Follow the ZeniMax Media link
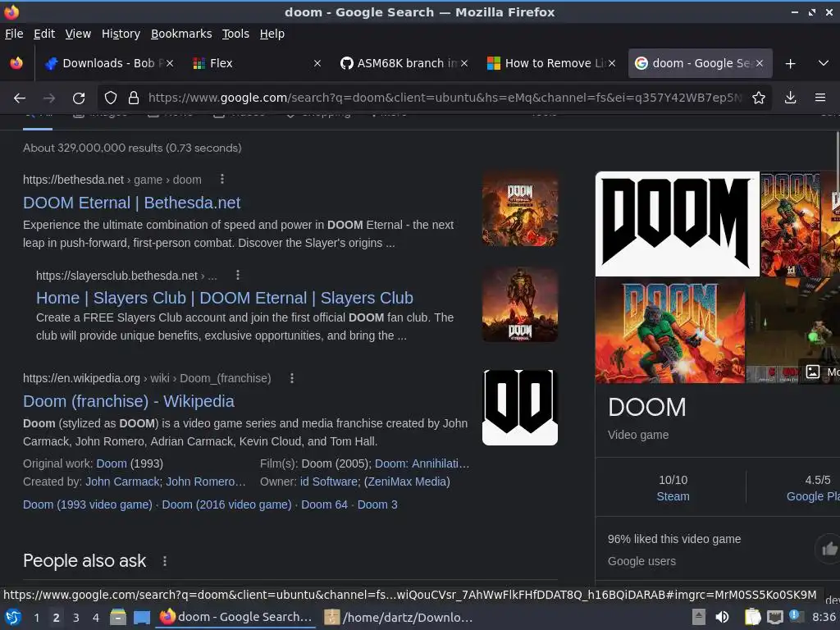This screenshot has height=630, width=840. coord(407,482)
